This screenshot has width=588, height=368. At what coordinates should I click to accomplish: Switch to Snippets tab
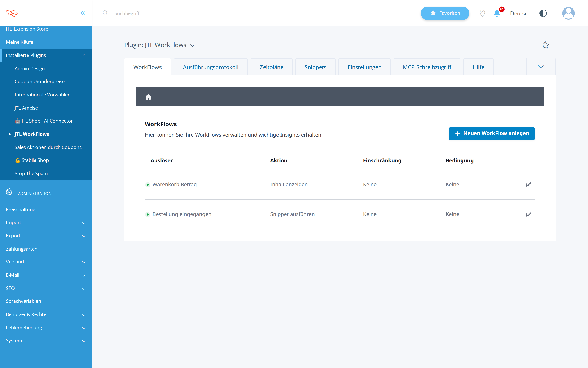[x=315, y=67]
